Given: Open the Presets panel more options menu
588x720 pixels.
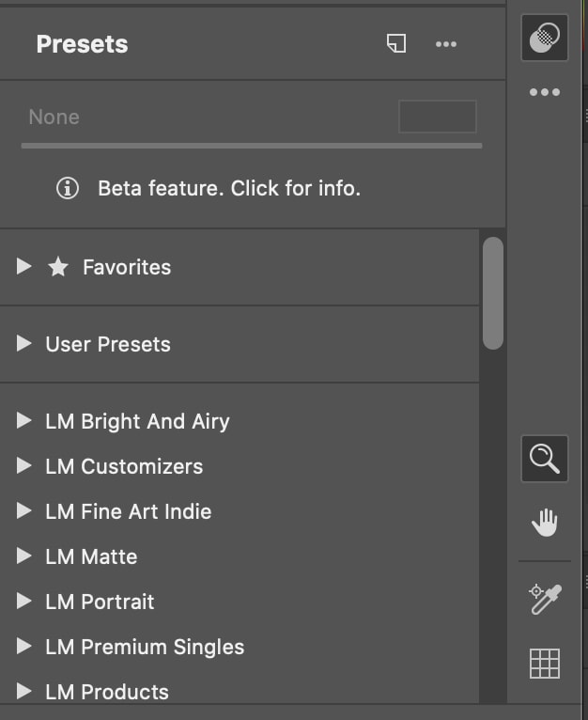Looking at the screenshot, I should (x=446, y=44).
